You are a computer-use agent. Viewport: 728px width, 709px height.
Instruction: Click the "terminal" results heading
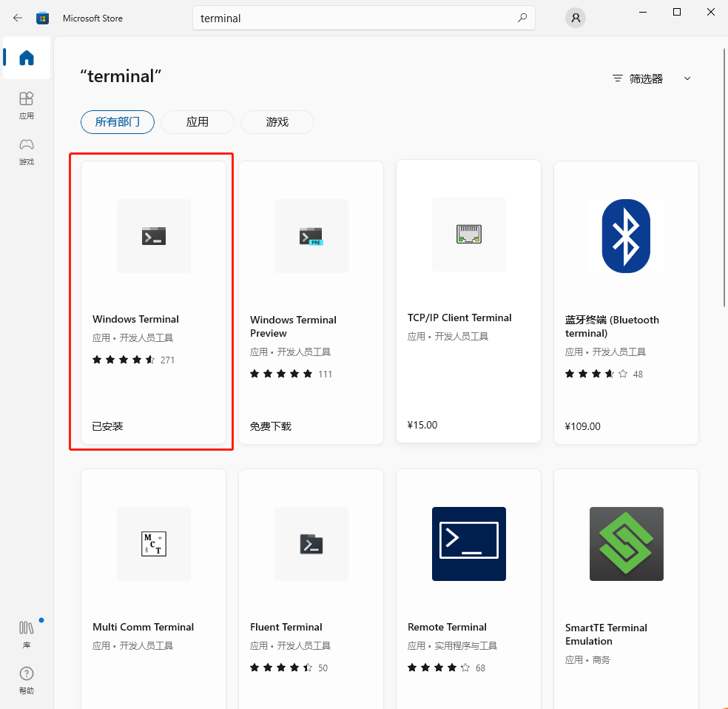pos(121,76)
